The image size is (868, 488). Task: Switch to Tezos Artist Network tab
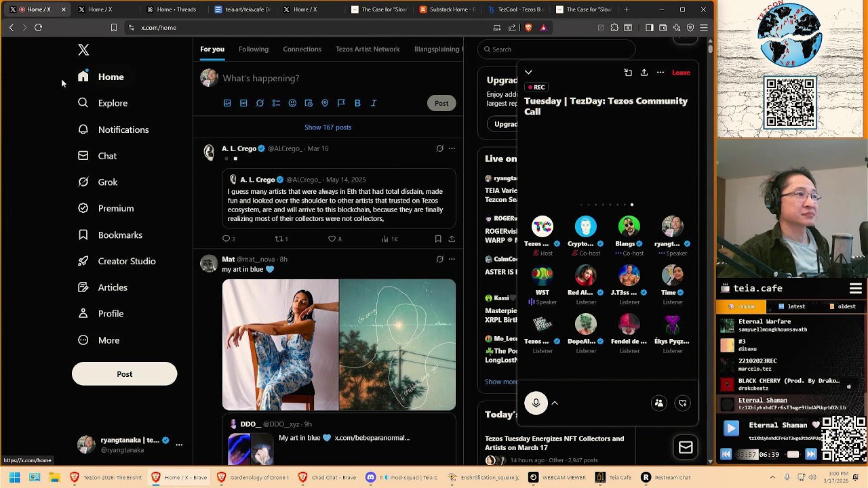tap(368, 49)
